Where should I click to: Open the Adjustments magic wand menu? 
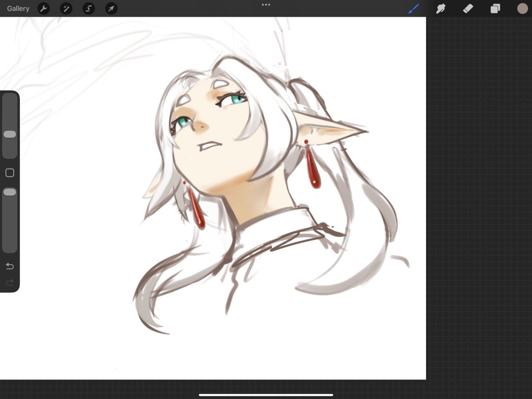(66, 8)
